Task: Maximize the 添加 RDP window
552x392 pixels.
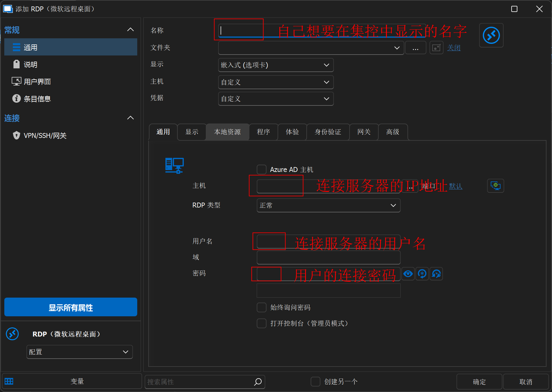Action: pos(514,9)
